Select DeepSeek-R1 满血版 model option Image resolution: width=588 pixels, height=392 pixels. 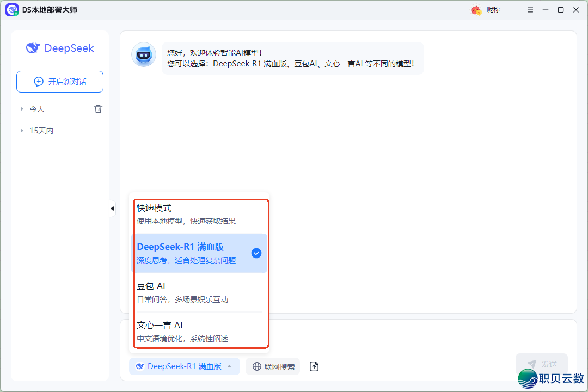point(199,253)
